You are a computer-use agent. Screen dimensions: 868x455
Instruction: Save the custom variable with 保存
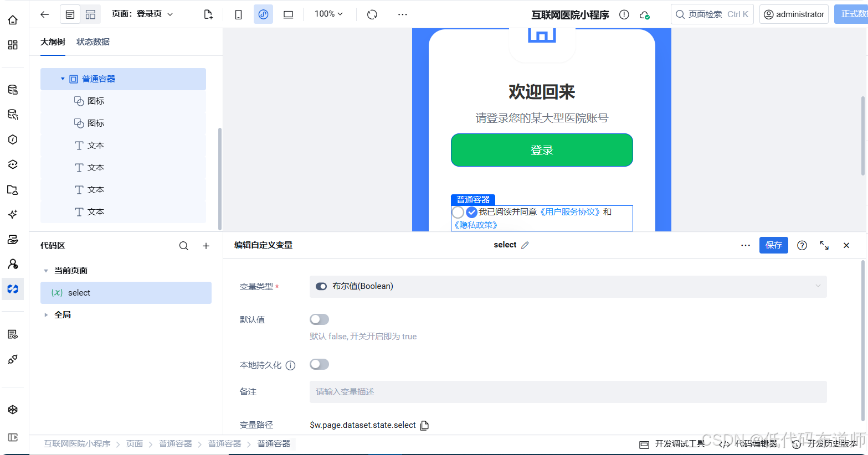(x=773, y=245)
